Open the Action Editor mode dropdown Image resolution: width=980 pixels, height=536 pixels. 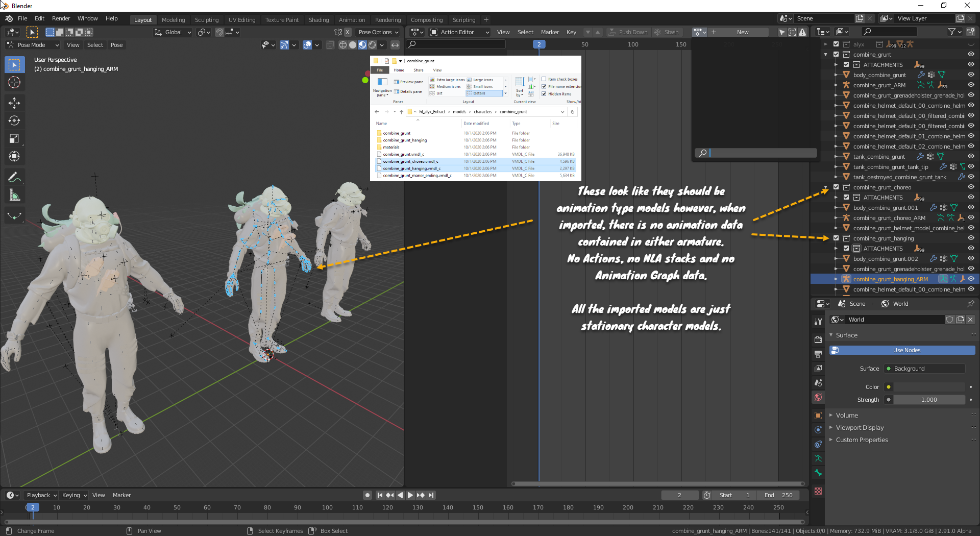pos(460,32)
